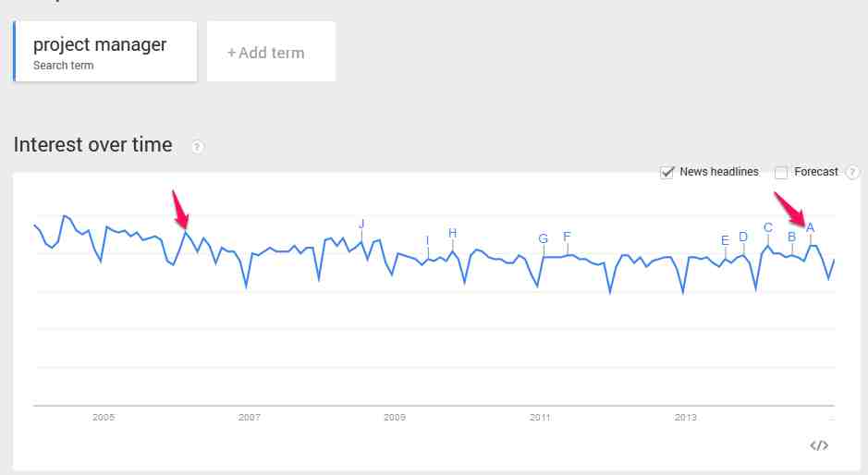Uncheck the News headlines checkbox

[x=666, y=172]
